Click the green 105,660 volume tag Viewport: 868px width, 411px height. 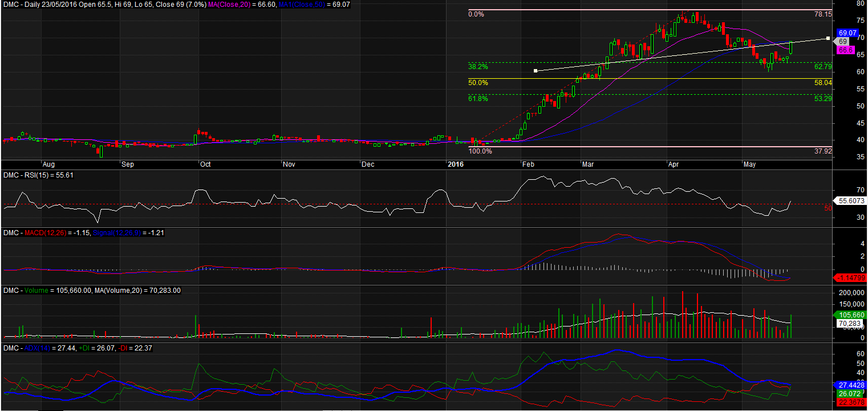tap(850, 315)
